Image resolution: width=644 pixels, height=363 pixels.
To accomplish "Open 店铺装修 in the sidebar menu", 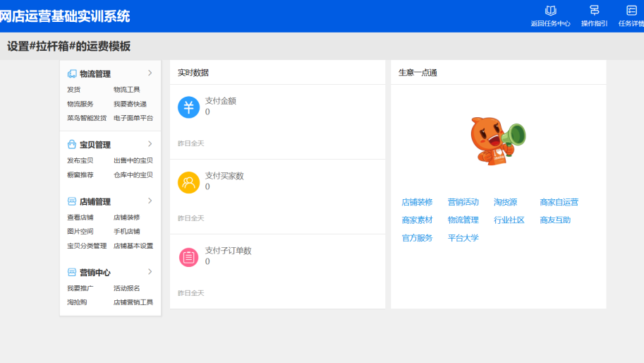I will click(x=126, y=217).
